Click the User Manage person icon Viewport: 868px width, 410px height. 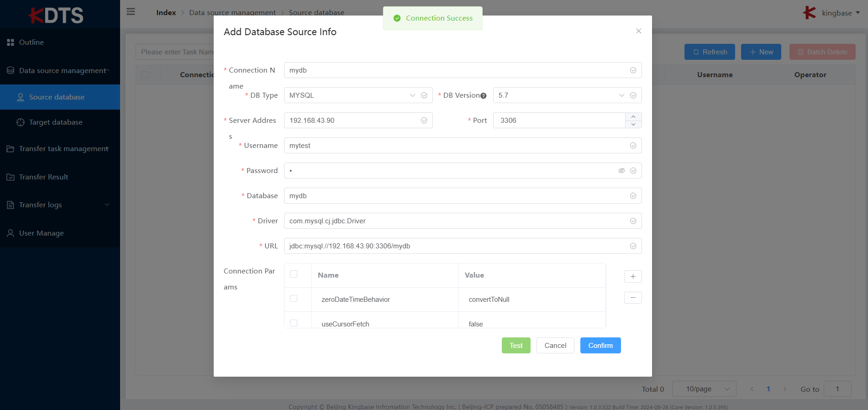click(11, 233)
